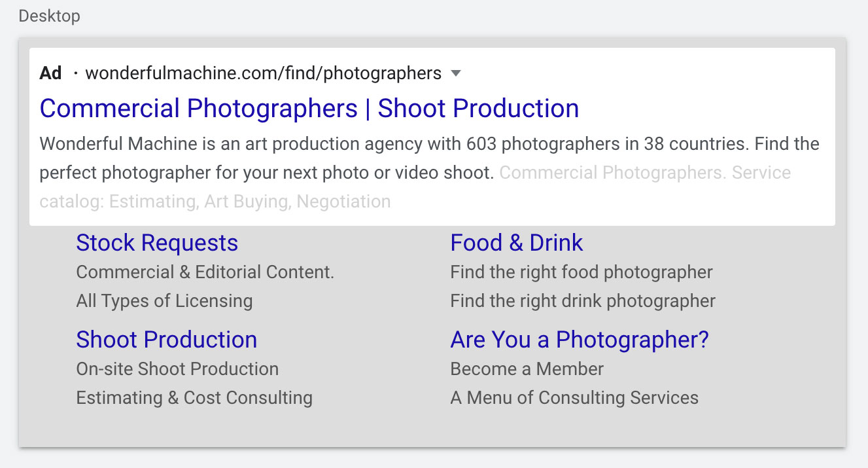The image size is (868, 468).
Task: Open the dropdown arrow beside the ad URL
Action: [x=457, y=73]
